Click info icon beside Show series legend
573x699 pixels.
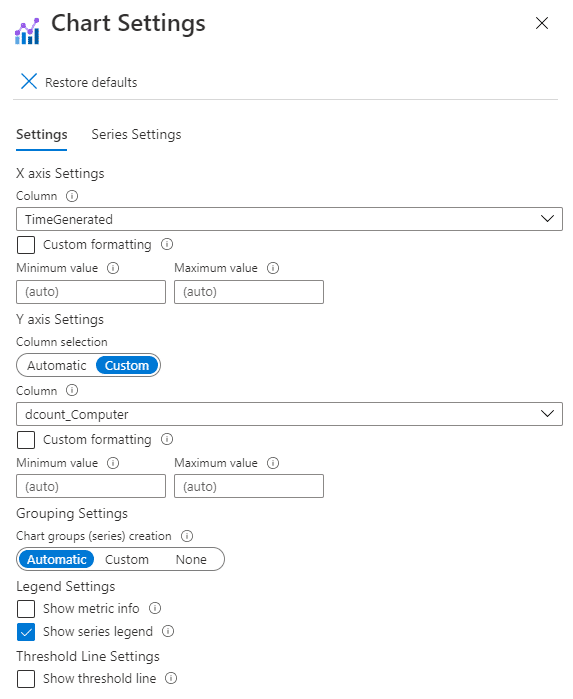(168, 631)
